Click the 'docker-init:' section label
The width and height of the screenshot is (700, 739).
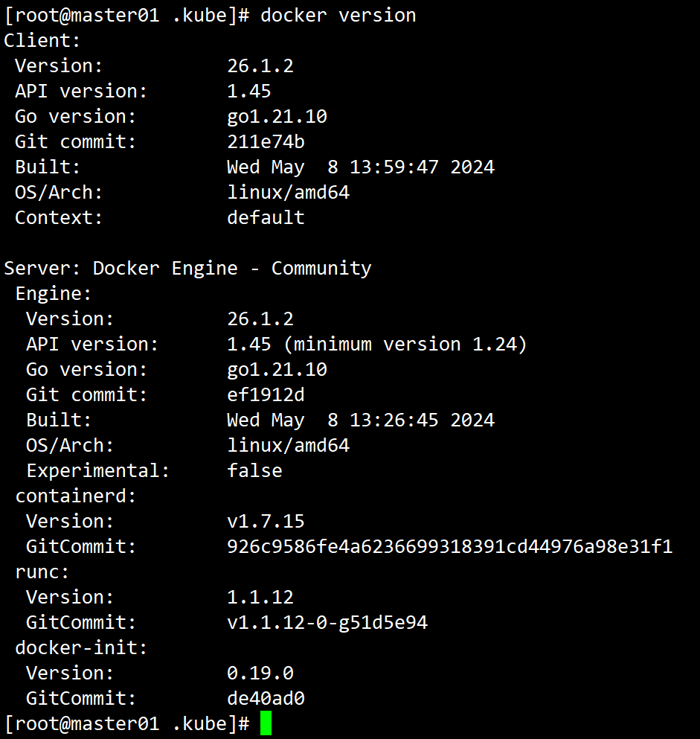[x=81, y=648]
